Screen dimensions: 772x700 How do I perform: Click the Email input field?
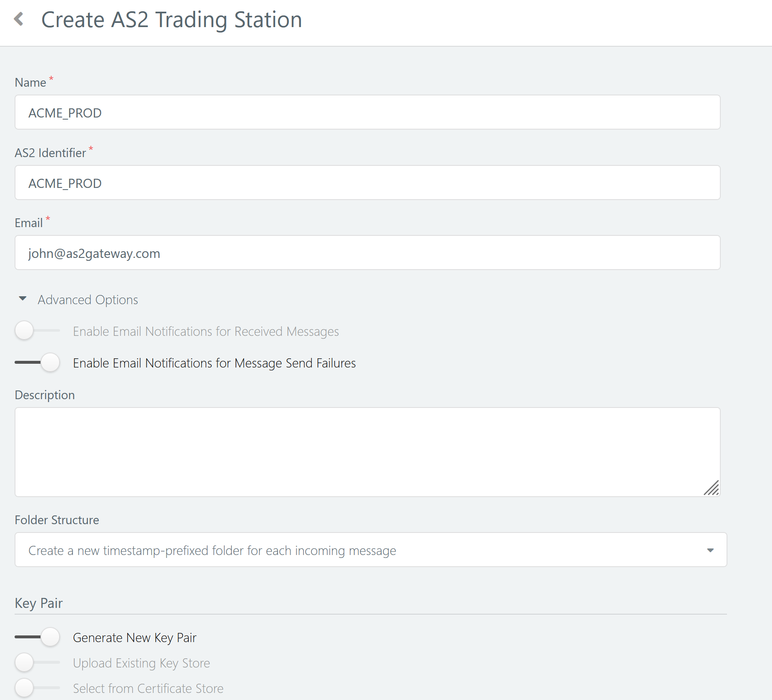pos(367,252)
